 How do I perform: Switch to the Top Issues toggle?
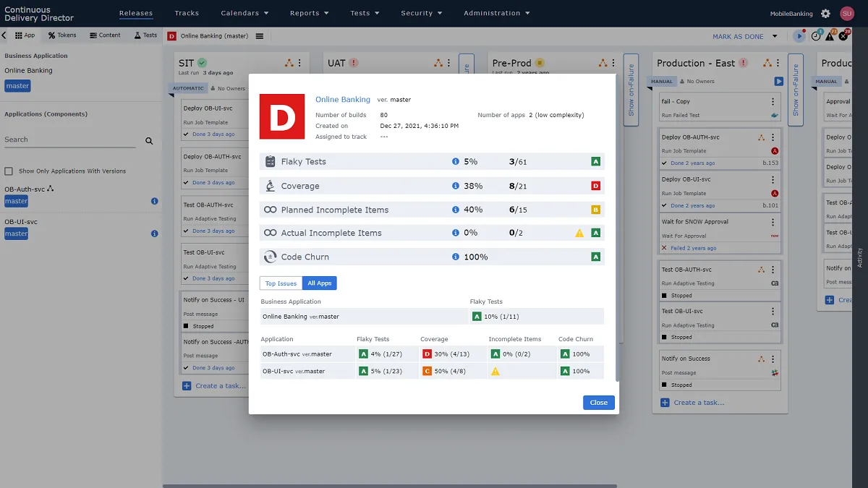pos(281,283)
